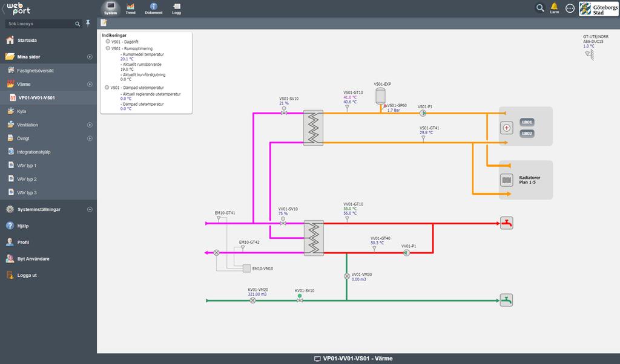Click the VS01-GP60 pressure 1.7 Bar
Viewport: 620px width, 364px height.
click(x=394, y=110)
